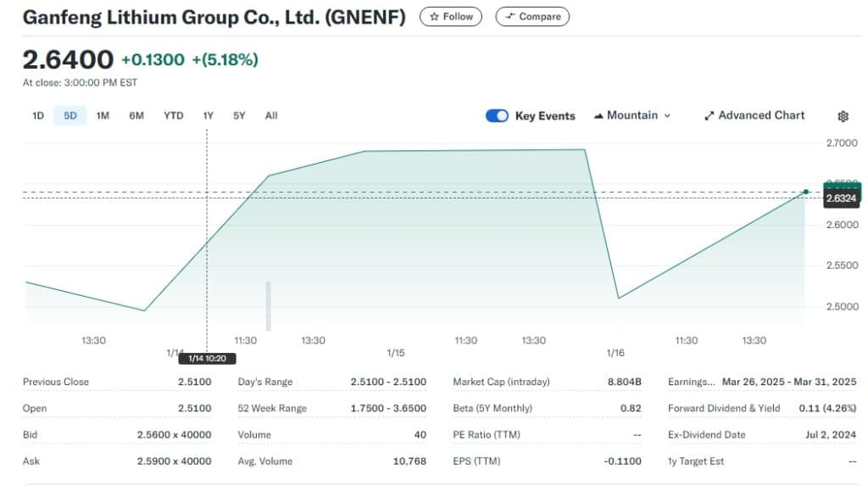
Task: Click the Bid value 2.5600 x 40000
Action: click(x=175, y=435)
